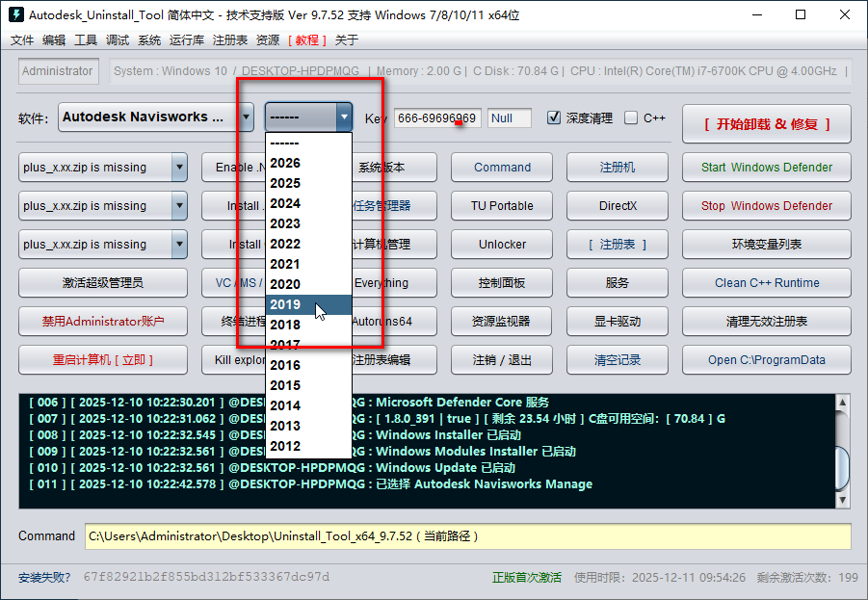Collapse the version dropdown via its arrow
The height and width of the screenshot is (600, 868).
[344, 117]
